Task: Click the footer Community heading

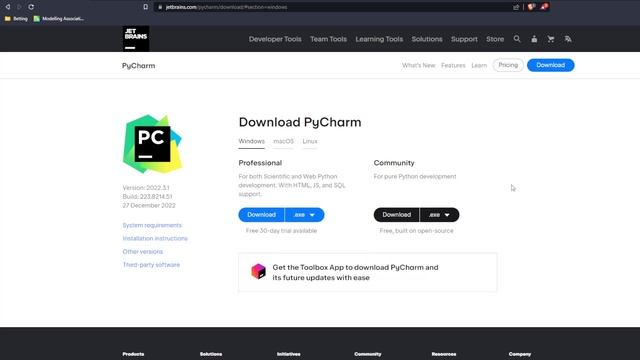Action: tap(368, 354)
